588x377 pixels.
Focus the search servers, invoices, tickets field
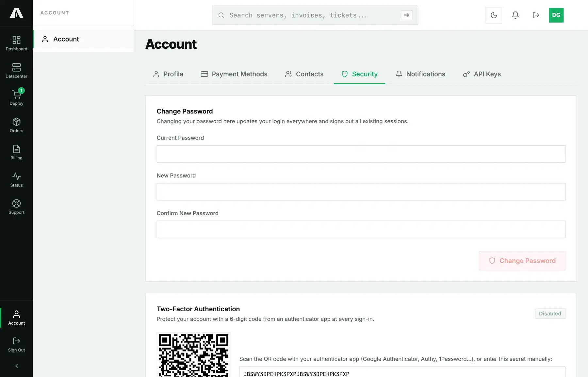point(315,15)
